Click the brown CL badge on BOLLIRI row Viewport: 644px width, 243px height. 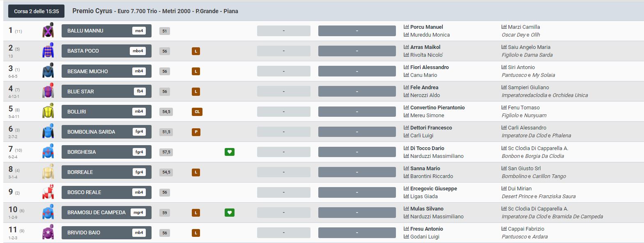tap(197, 112)
